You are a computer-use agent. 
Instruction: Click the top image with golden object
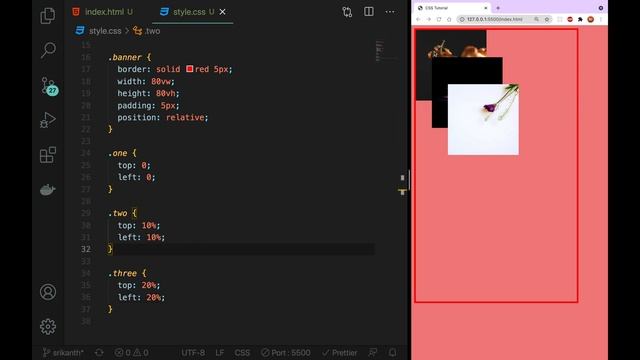(451, 43)
